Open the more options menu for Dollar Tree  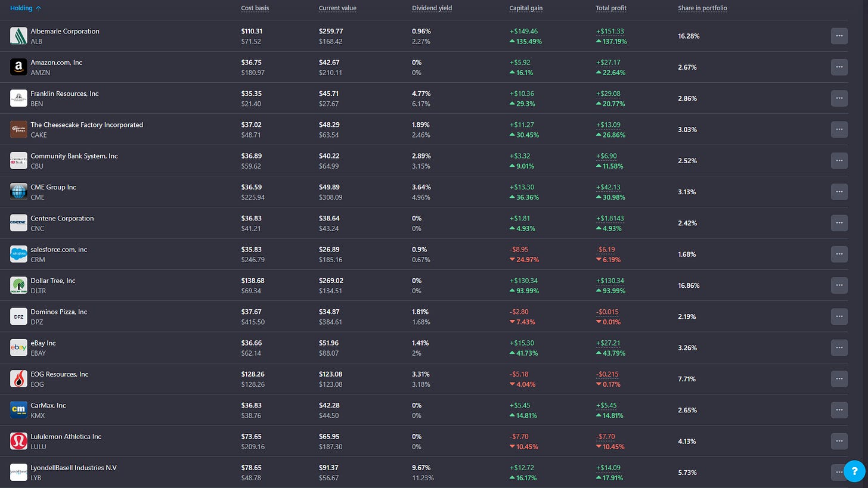tap(839, 285)
